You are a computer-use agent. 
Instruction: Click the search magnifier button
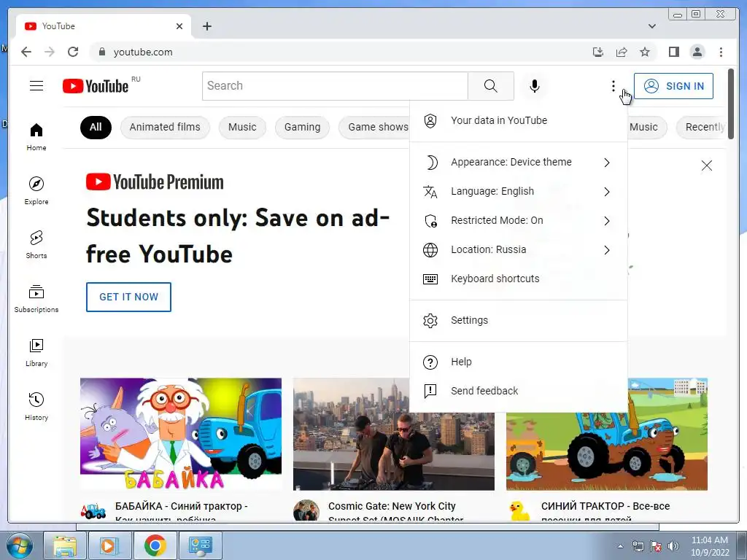click(x=491, y=86)
